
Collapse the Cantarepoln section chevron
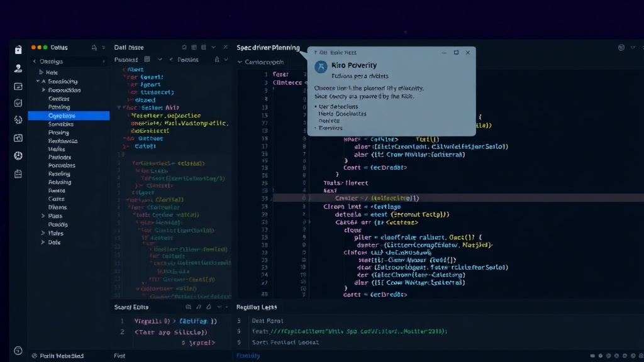(x=240, y=62)
